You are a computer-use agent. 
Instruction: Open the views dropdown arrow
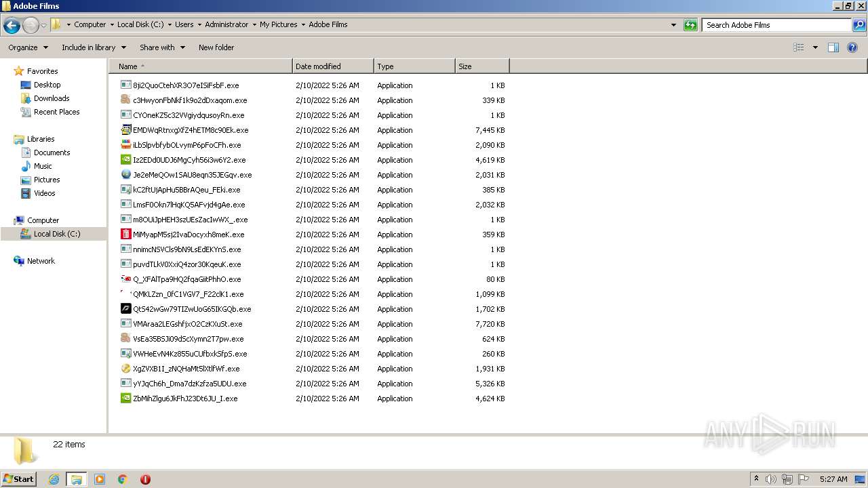[x=815, y=47]
